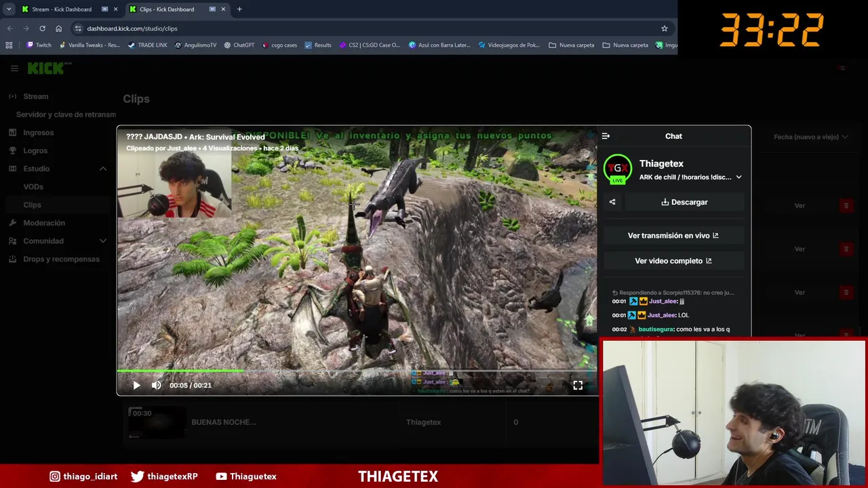Open the tab search dropdown arrow
The width and height of the screenshot is (868, 488).
8,9
